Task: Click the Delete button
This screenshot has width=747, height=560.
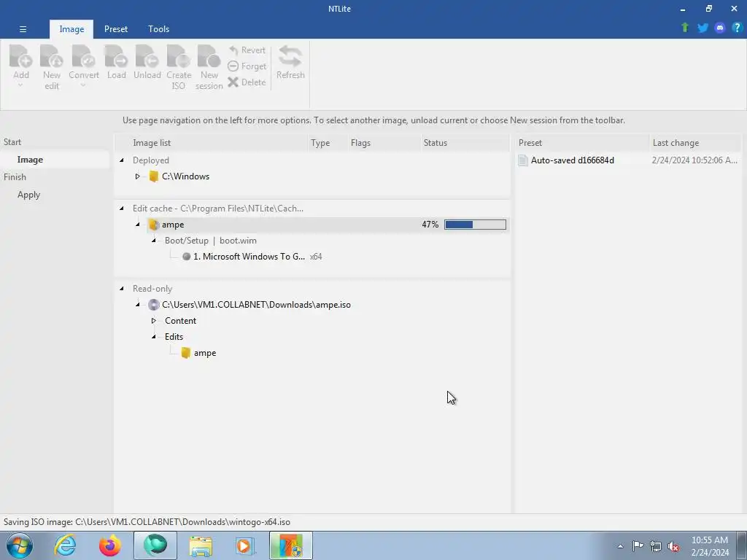Action: [x=247, y=82]
